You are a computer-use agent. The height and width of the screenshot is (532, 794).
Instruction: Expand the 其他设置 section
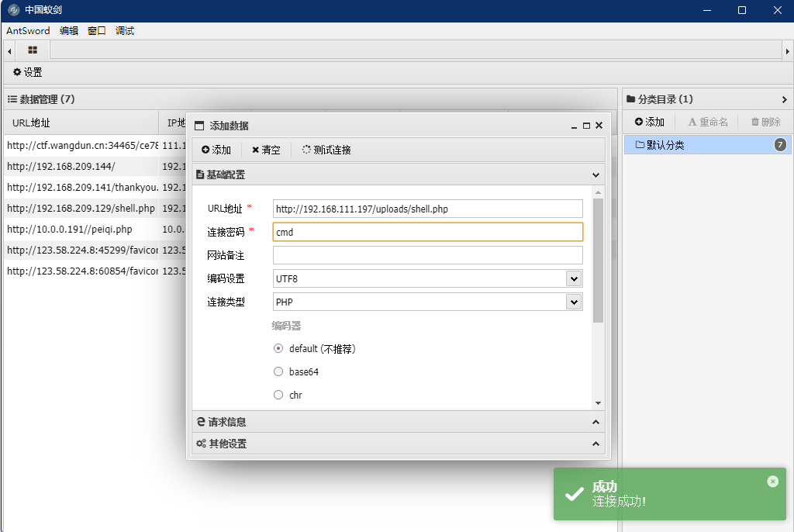(x=397, y=444)
